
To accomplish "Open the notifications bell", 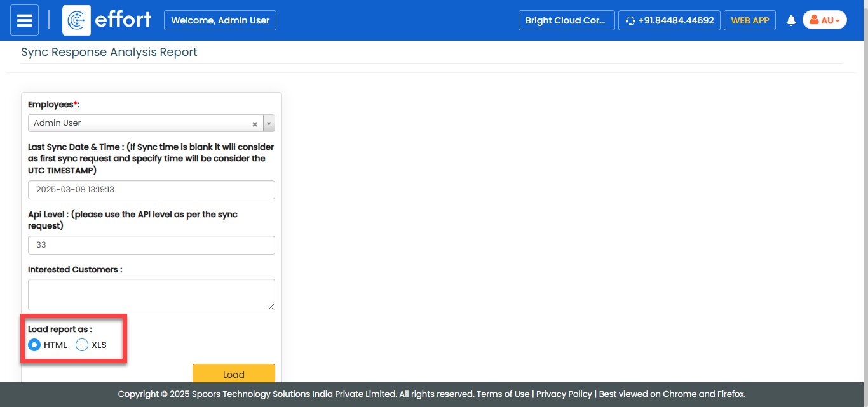I will tap(791, 20).
